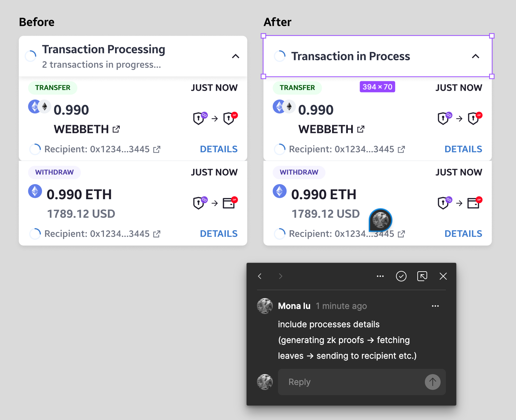The image size is (516, 420).
Task: Click the send reply arrow icon
Action: click(432, 382)
